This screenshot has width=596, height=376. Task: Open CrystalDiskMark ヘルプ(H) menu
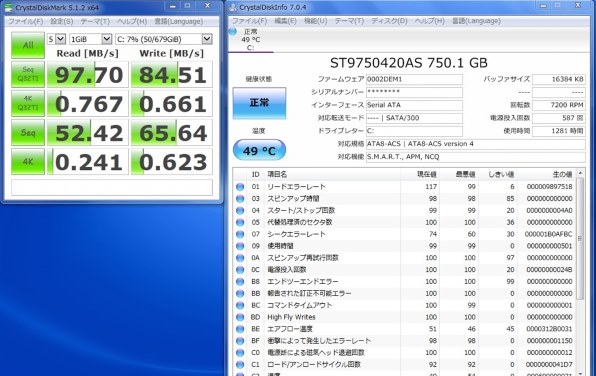pos(132,21)
